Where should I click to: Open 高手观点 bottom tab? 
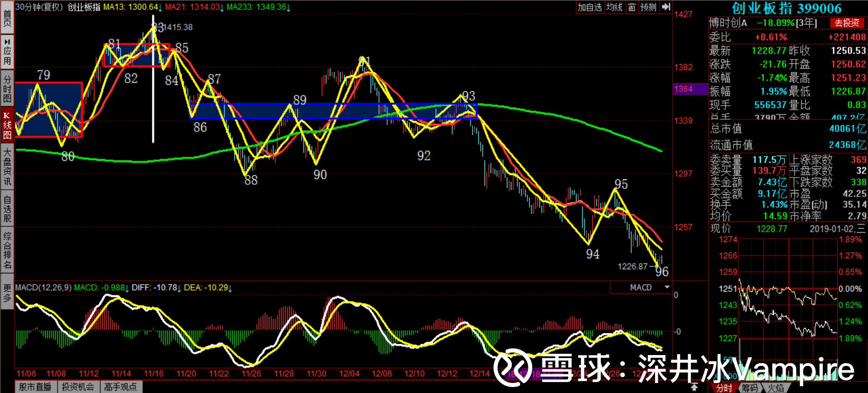(121, 387)
